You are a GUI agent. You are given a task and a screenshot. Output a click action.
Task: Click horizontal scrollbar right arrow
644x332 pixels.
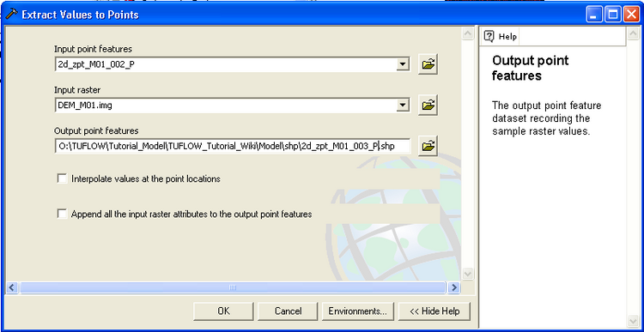point(453,287)
